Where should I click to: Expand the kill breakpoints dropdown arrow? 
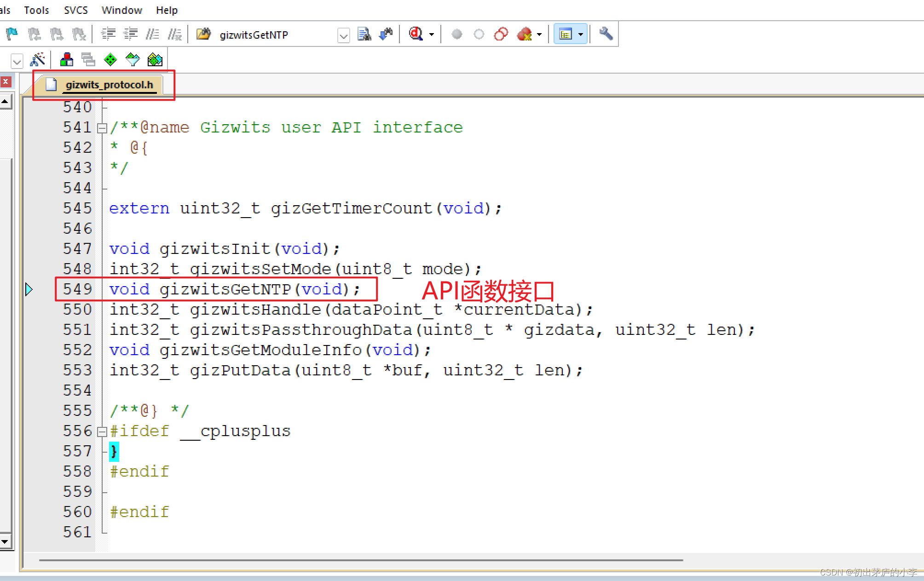(x=539, y=35)
